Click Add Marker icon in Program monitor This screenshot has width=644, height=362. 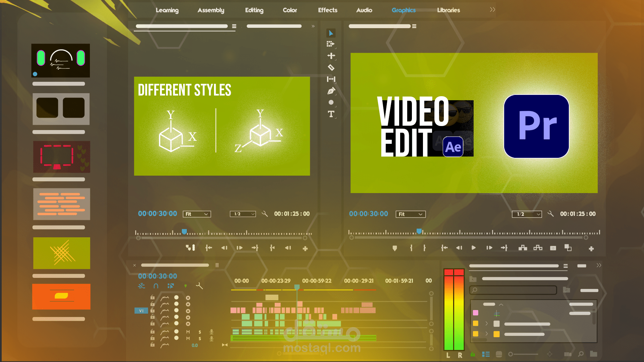[395, 248]
